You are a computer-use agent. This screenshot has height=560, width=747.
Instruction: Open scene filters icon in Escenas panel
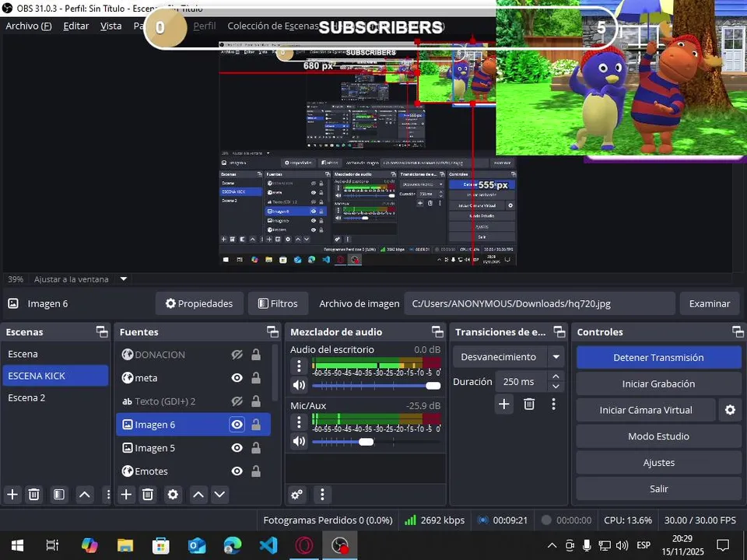(59, 495)
